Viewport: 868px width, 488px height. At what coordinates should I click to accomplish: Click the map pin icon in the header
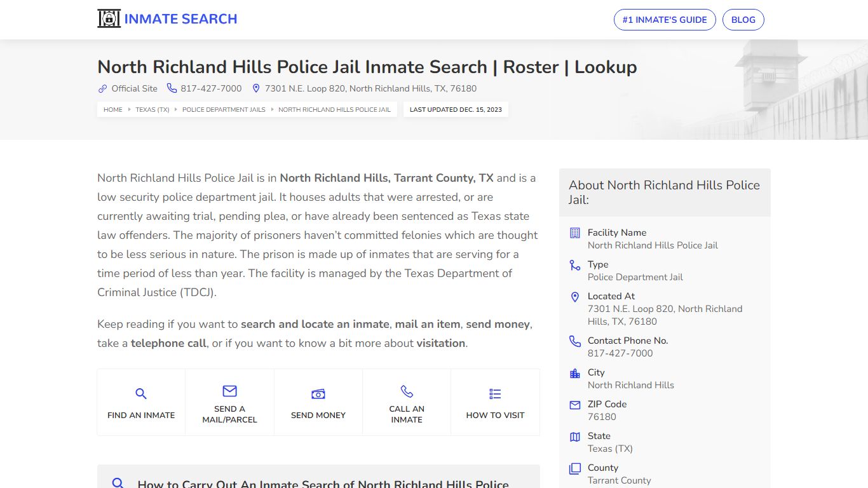pyautogui.click(x=256, y=88)
